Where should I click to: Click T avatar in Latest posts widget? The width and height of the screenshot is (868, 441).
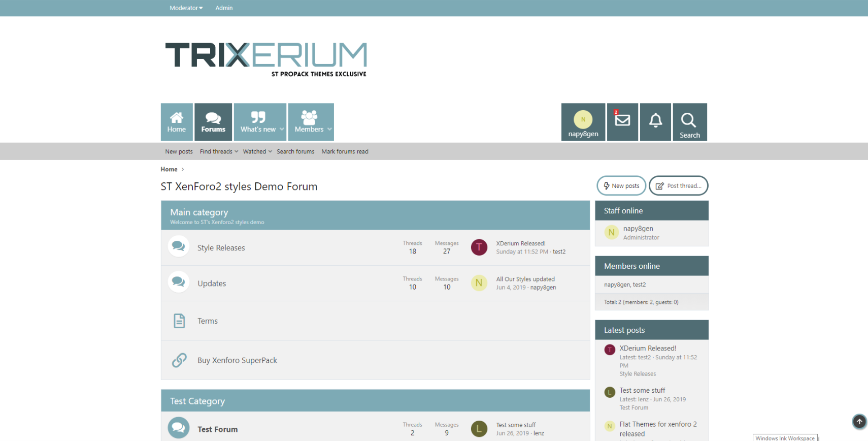pos(610,350)
